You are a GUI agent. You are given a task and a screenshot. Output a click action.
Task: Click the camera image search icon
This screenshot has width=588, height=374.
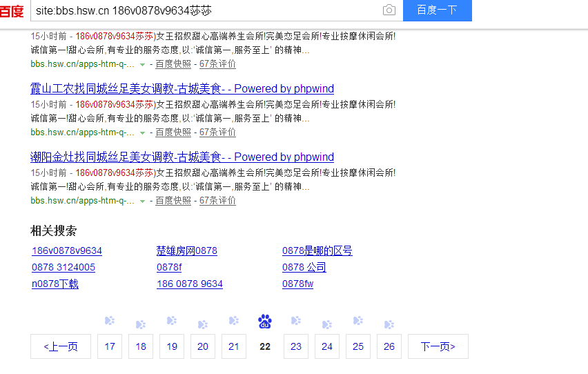[x=389, y=10]
